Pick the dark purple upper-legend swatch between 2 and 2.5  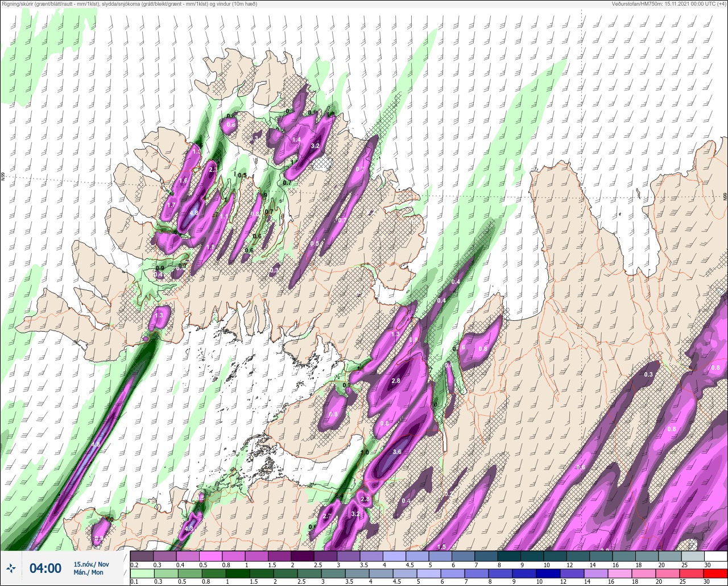pos(302,556)
